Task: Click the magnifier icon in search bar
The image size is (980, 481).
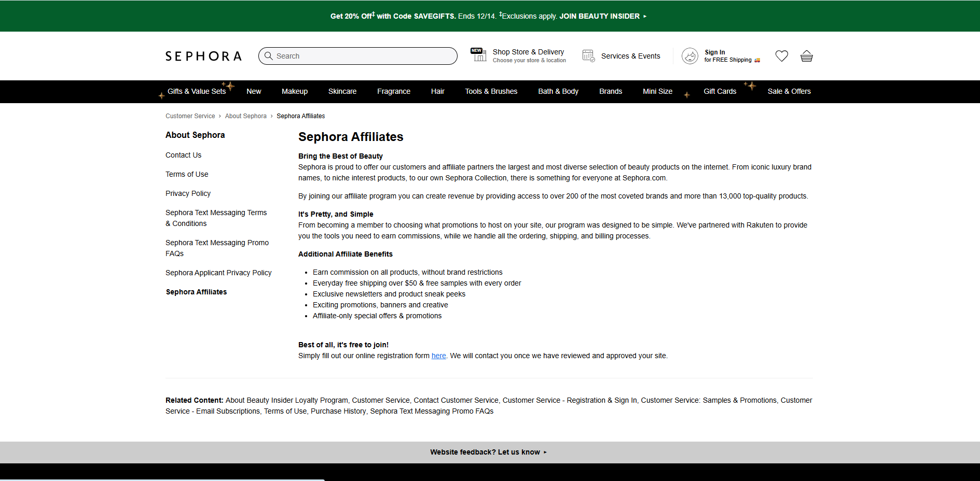Action: click(x=269, y=56)
